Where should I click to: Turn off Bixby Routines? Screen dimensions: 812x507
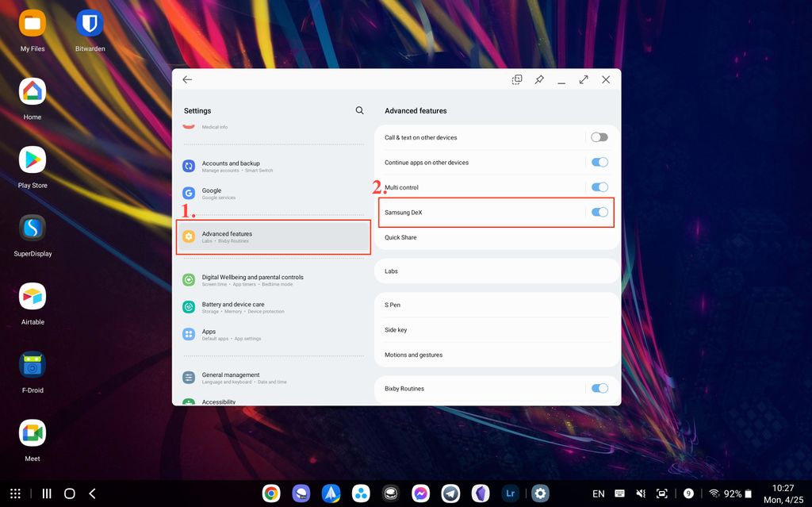pos(599,388)
